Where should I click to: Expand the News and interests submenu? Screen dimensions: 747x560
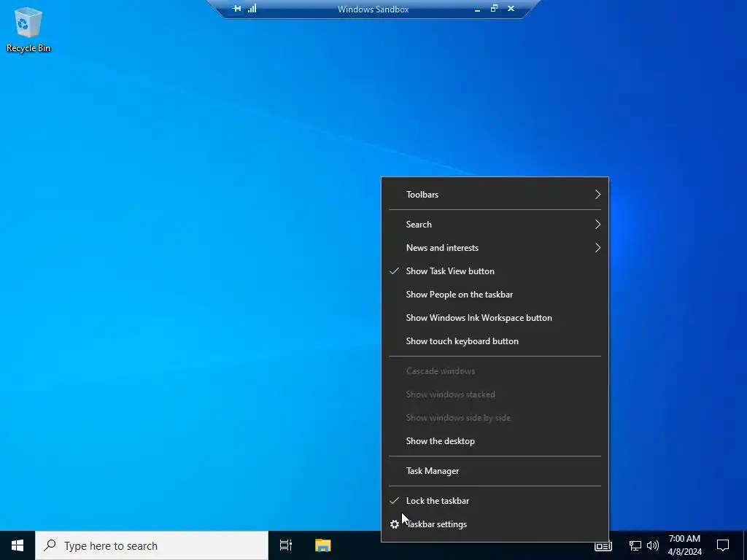pos(495,248)
